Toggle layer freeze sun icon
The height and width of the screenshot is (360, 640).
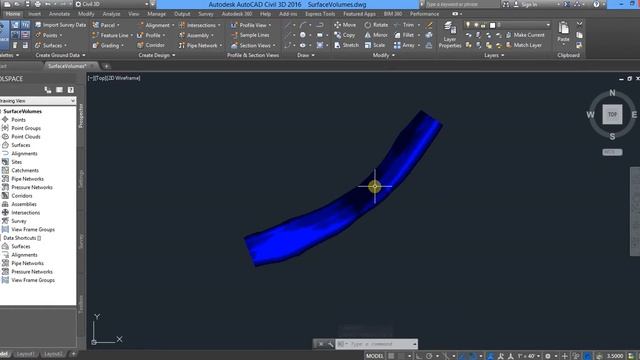pos(476,25)
